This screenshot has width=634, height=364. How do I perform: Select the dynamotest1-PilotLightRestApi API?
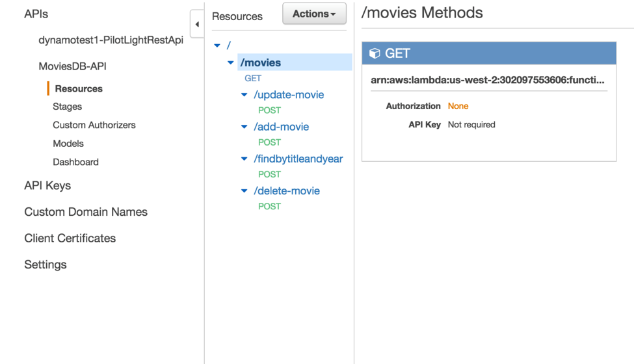[x=111, y=40]
